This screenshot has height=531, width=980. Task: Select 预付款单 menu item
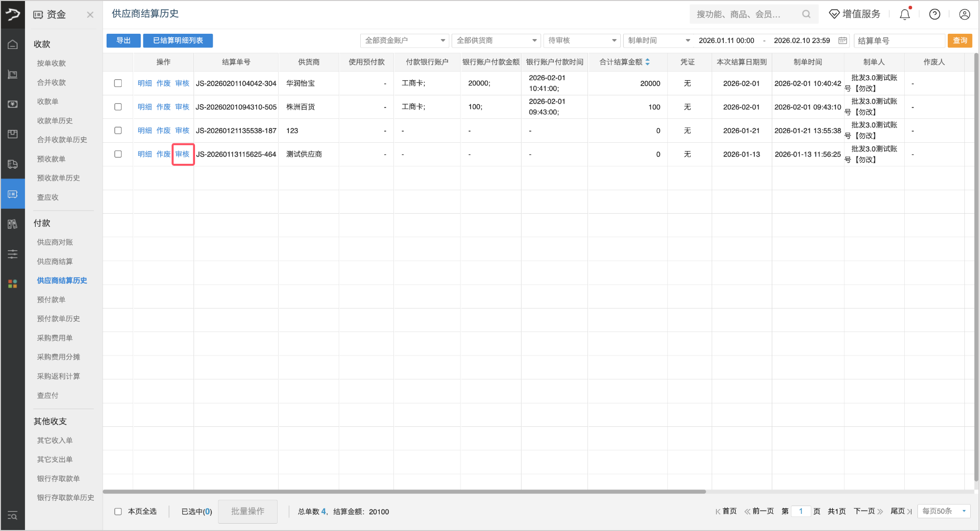pyautogui.click(x=51, y=299)
